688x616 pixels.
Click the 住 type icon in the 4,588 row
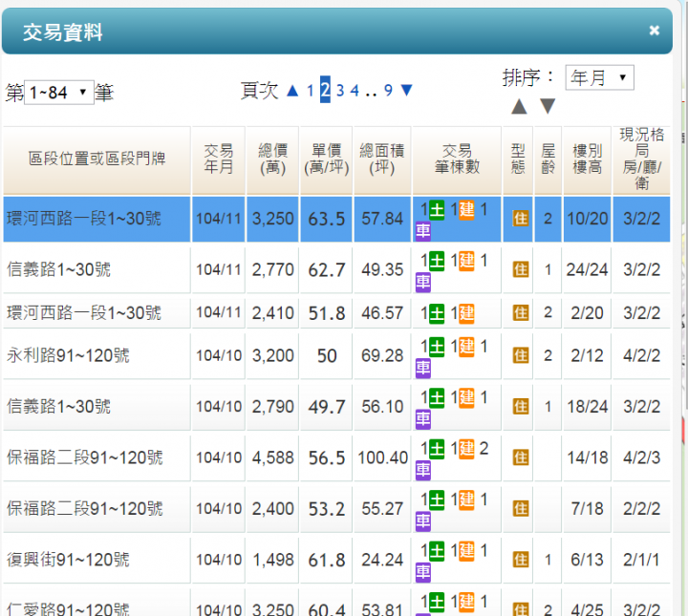tap(521, 457)
